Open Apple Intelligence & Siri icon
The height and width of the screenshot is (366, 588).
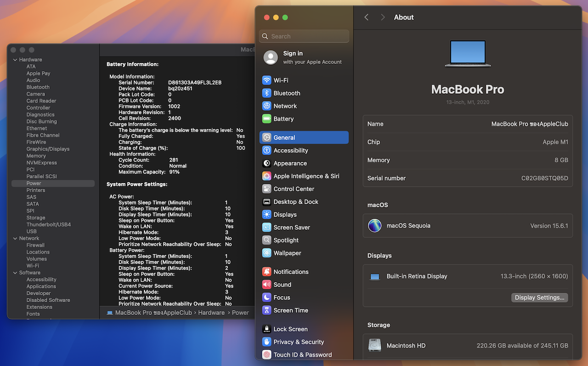[266, 176]
